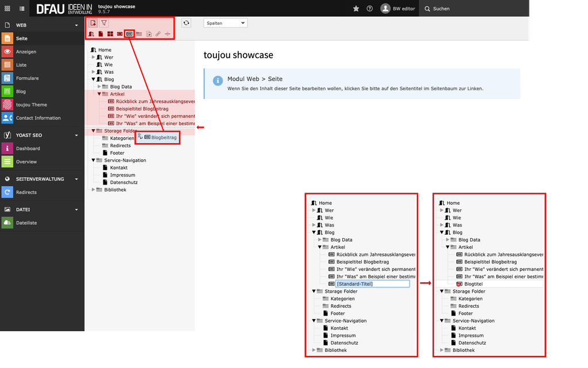Image resolution: width=588 pixels, height=368 pixels.
Task: Click the link page type icon in toolbar
Action: click(158, 34)
